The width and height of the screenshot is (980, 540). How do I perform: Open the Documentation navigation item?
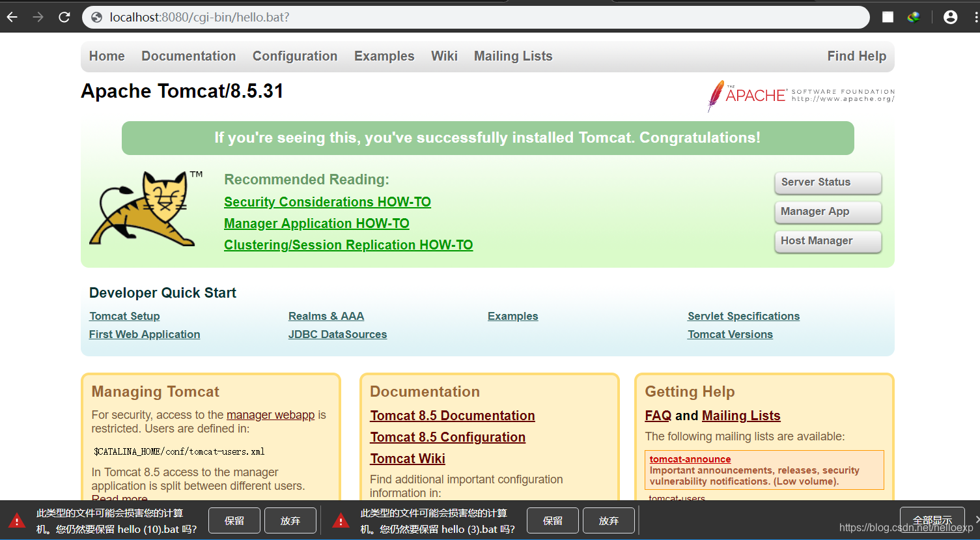(189, 56)
